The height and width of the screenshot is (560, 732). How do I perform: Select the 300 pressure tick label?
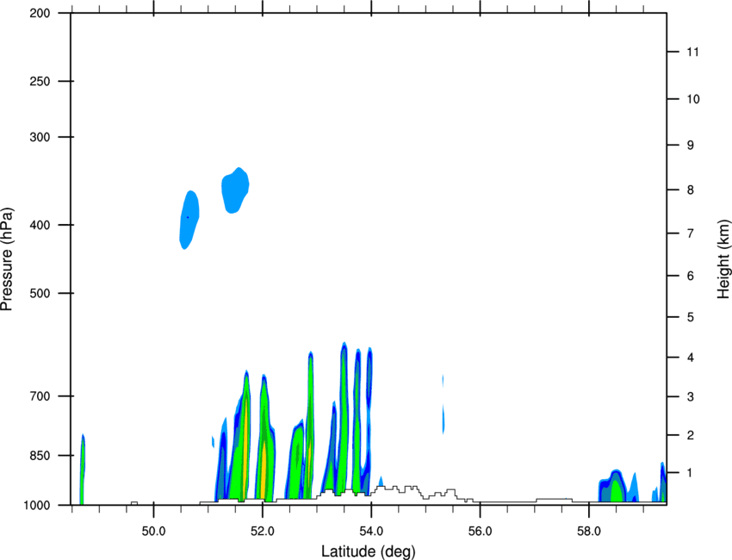(40, 137)
